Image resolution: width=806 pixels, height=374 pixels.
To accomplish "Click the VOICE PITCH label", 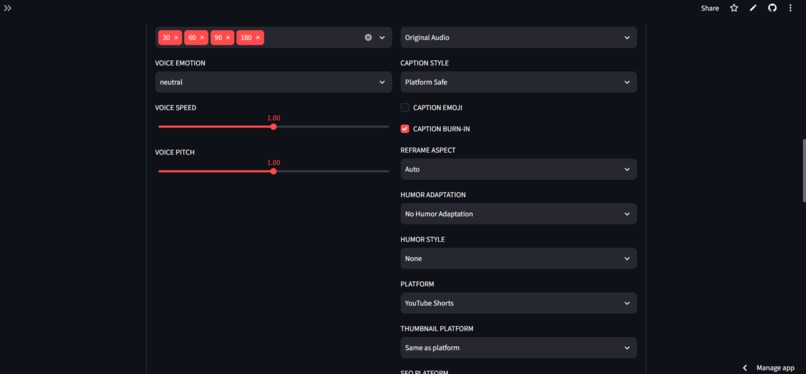I will point(175,153).
